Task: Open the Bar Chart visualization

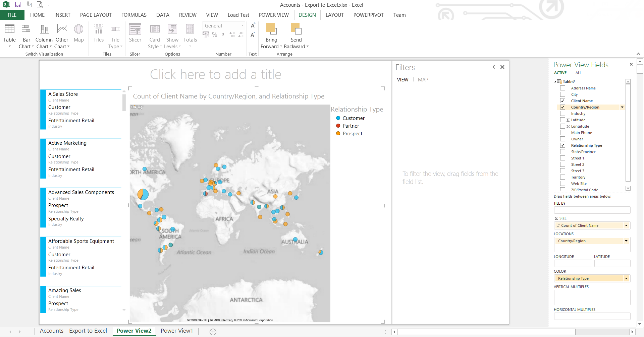Action: (x=26, y=29)
